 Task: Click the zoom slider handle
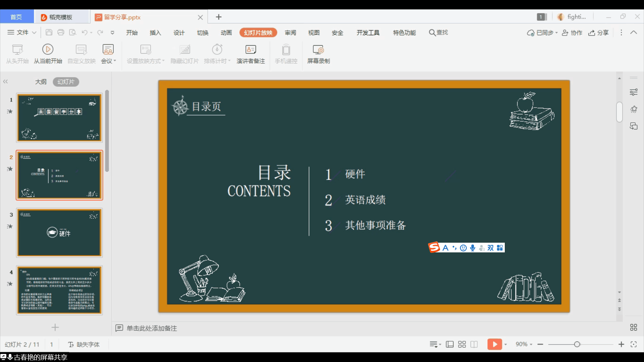pos(577,344)
